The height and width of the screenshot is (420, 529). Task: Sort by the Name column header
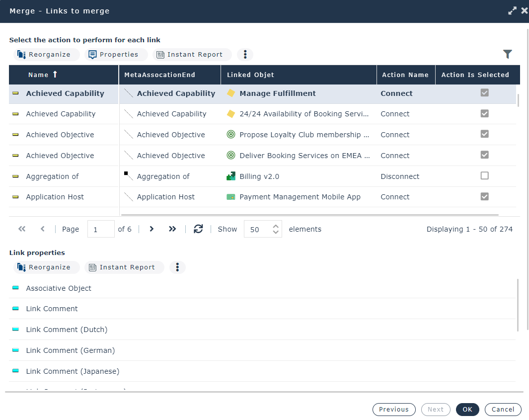[39, 75]
